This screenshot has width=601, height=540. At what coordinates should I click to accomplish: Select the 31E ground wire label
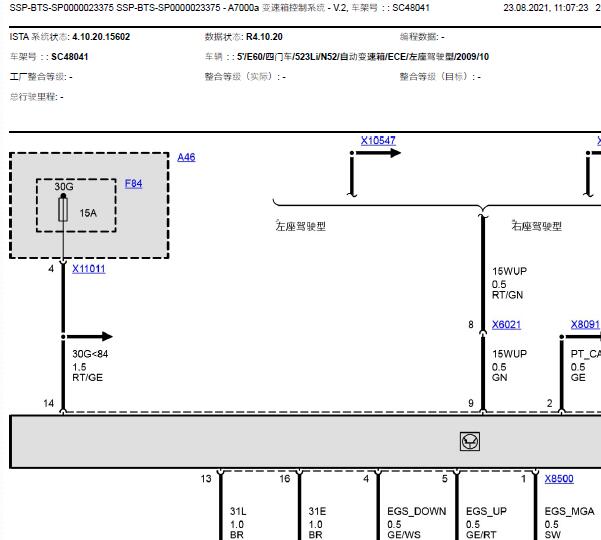coord(317,511)
